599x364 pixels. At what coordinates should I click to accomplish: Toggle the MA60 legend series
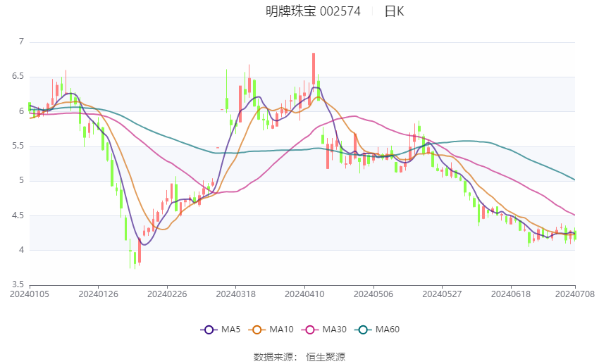pyautogui.click(x=377, y=330)
